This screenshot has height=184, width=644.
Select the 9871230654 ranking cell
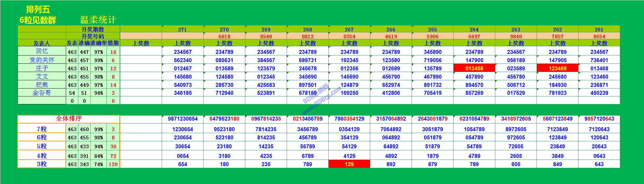pos(182,119)
